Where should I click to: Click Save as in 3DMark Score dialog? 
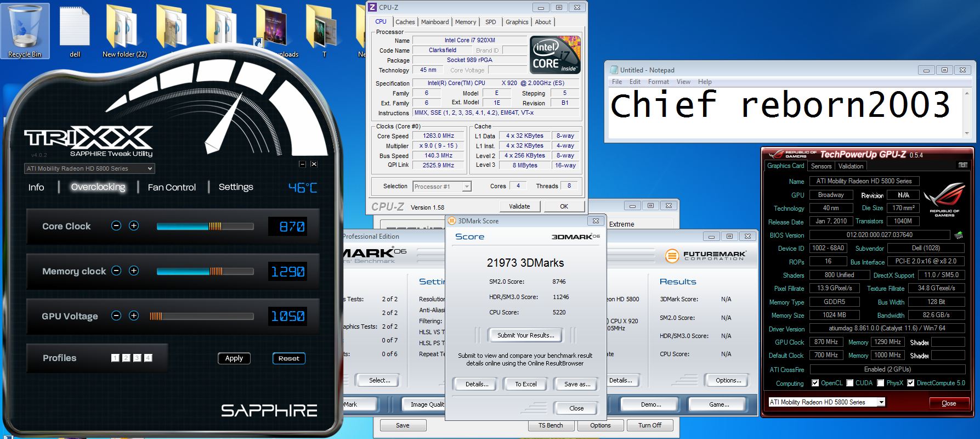click(577, 384)
